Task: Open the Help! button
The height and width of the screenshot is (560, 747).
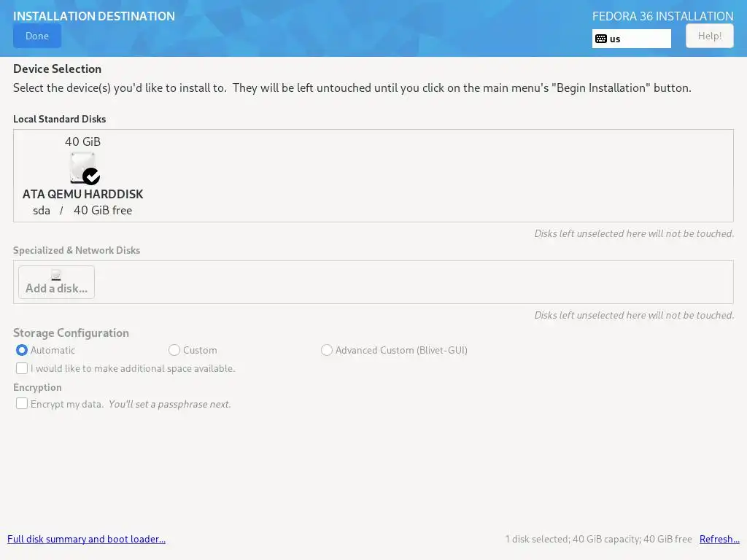Action: tap(709, 36)
